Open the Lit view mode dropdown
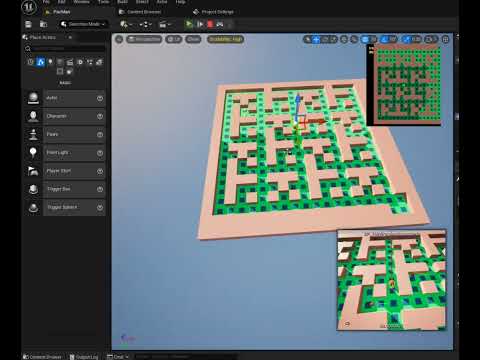 174,39
